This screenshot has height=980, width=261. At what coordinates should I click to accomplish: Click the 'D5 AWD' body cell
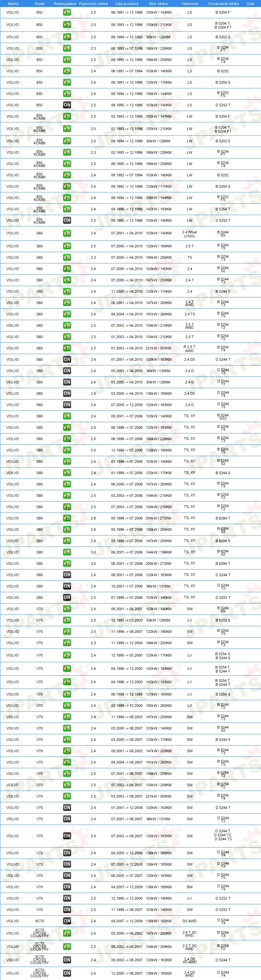190,921
